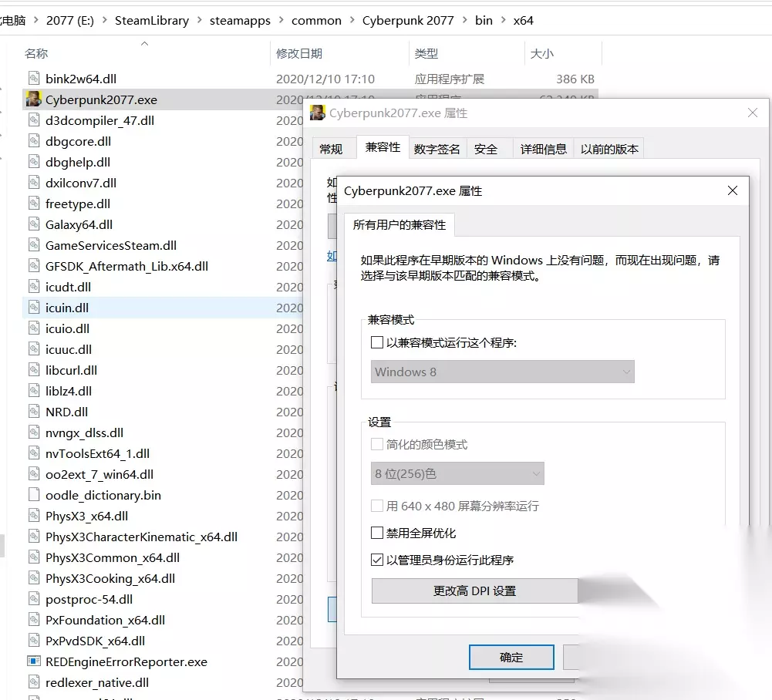Viewport: 772px width, 700px height.
Task: Navigate to common folder in address bar
Action: 316,20
